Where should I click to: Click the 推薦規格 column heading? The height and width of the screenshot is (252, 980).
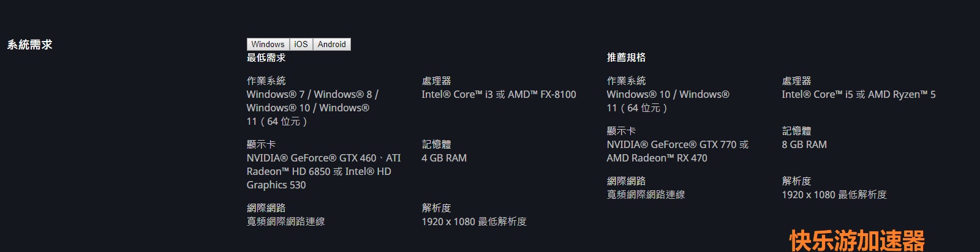click(626, 57)
